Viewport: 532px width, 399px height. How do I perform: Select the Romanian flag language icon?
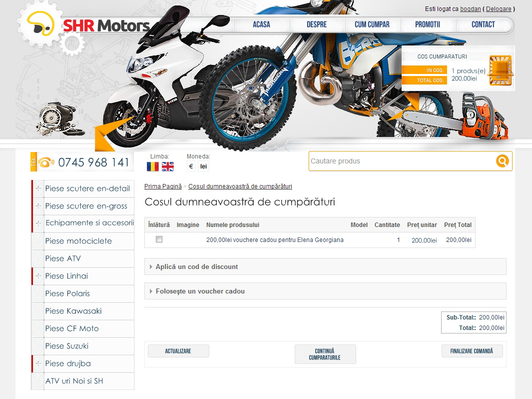(x=153, y=166)
